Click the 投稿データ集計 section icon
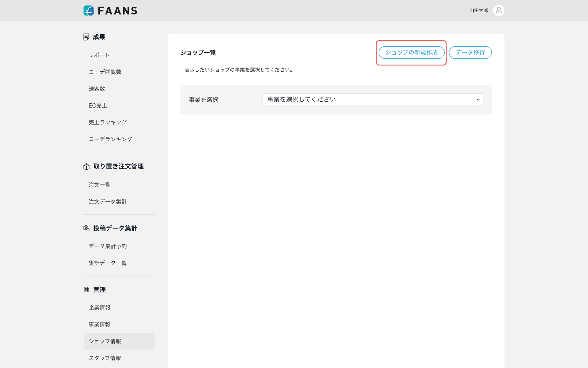 click(86, 228)
